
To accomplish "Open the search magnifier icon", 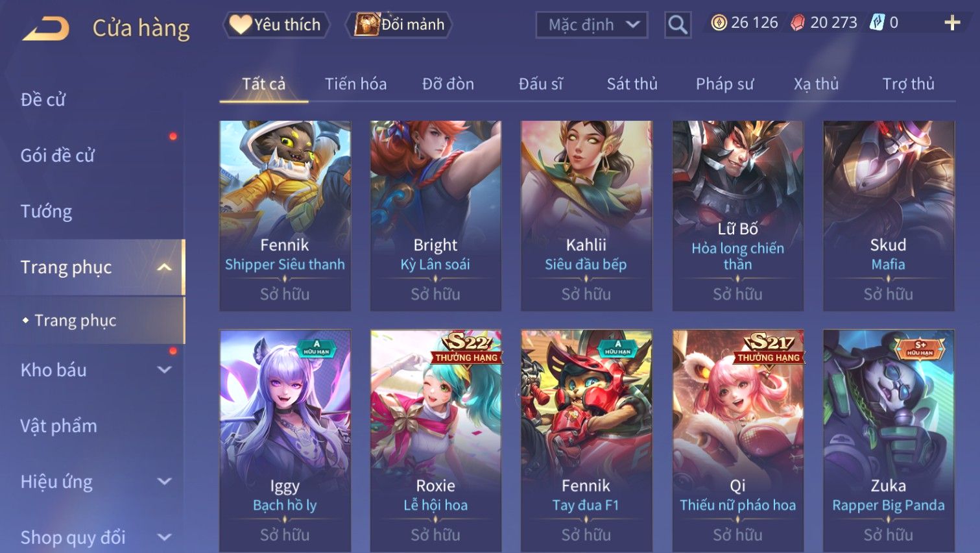I will pyautogui.click(x=678, y=25).
